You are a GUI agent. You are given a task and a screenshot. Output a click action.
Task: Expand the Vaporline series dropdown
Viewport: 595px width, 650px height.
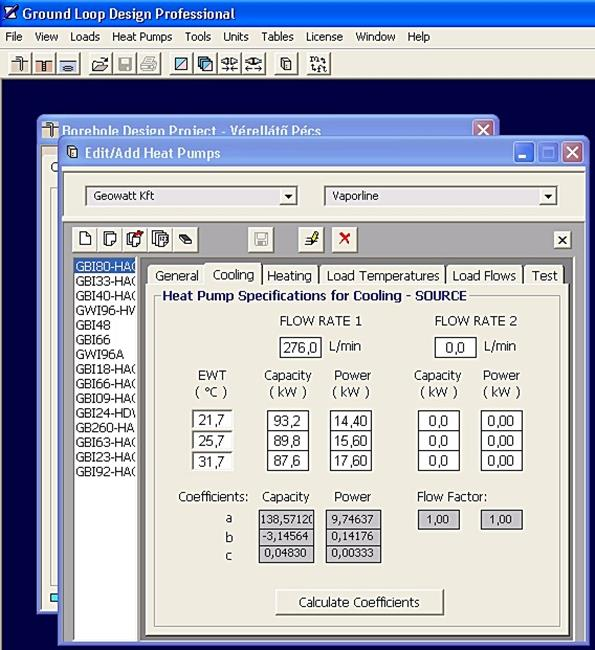click(548, 196)
